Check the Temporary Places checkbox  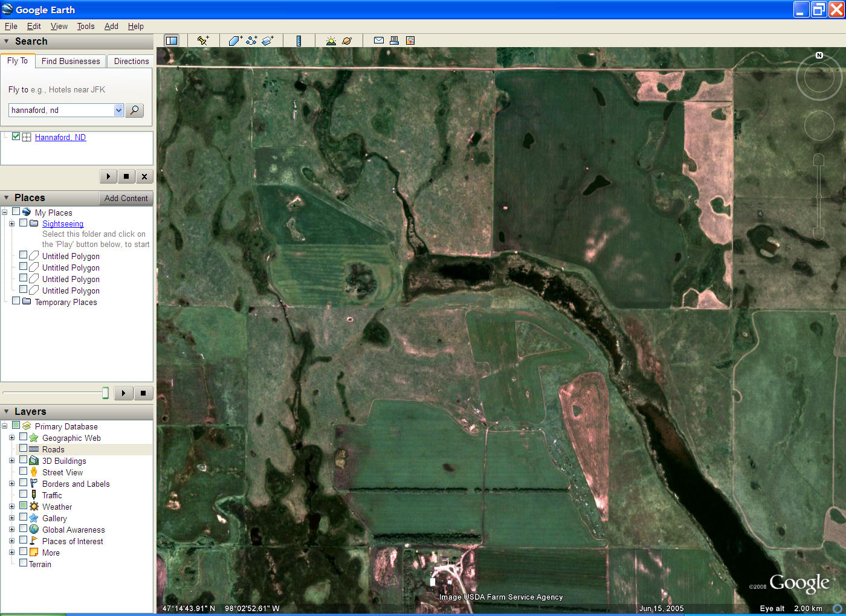pos(16,301)
